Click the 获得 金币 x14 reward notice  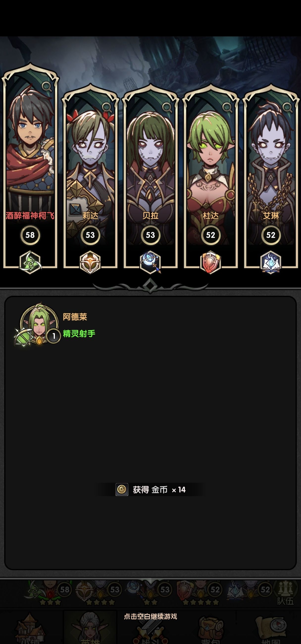coord(150,489)
